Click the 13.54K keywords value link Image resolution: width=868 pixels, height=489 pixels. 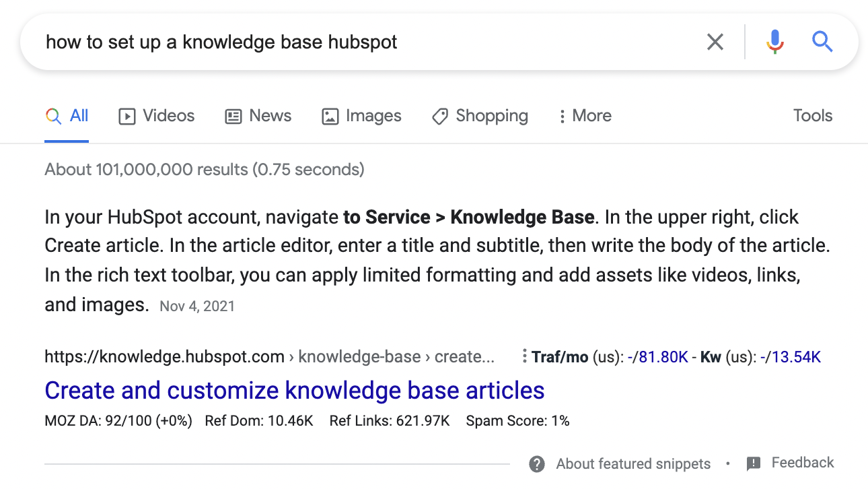[x=796, y=357]
